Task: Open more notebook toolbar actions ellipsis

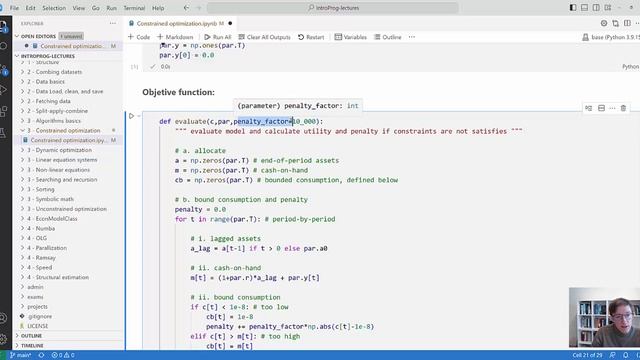Action: [x=412, y=37]
